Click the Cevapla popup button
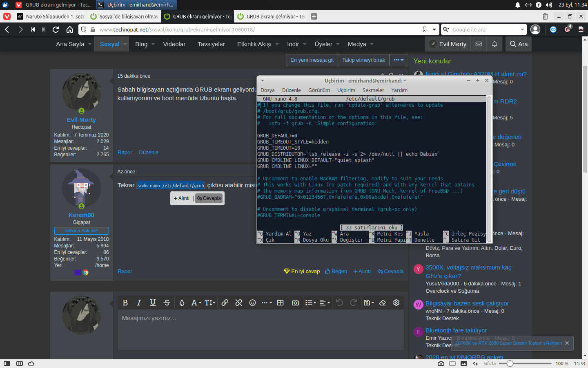Image resolution: width=588 pixels, height=368 pixels. pyautogui.click(x=209, y=198)
